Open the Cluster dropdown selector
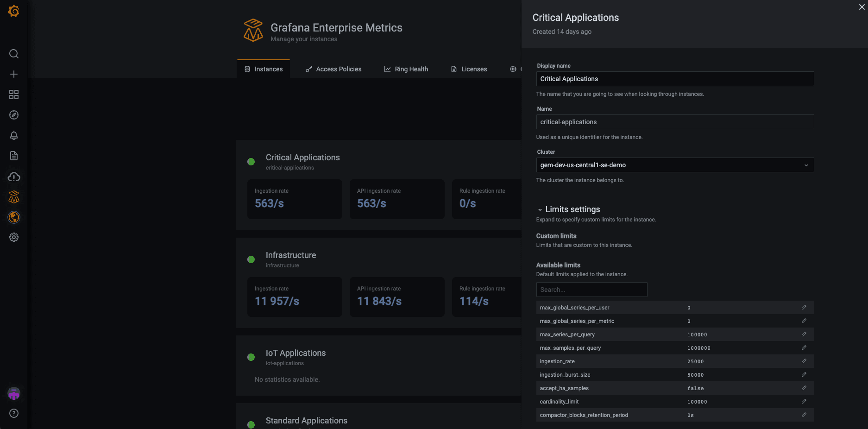The width and height of the screenshot is (868, 429). [674, 165]
